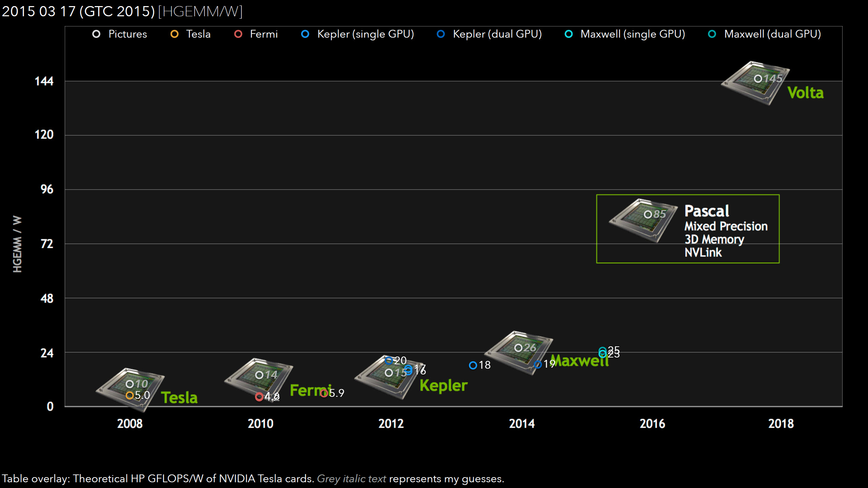Click the Pictures legend marker

(96, 34)
